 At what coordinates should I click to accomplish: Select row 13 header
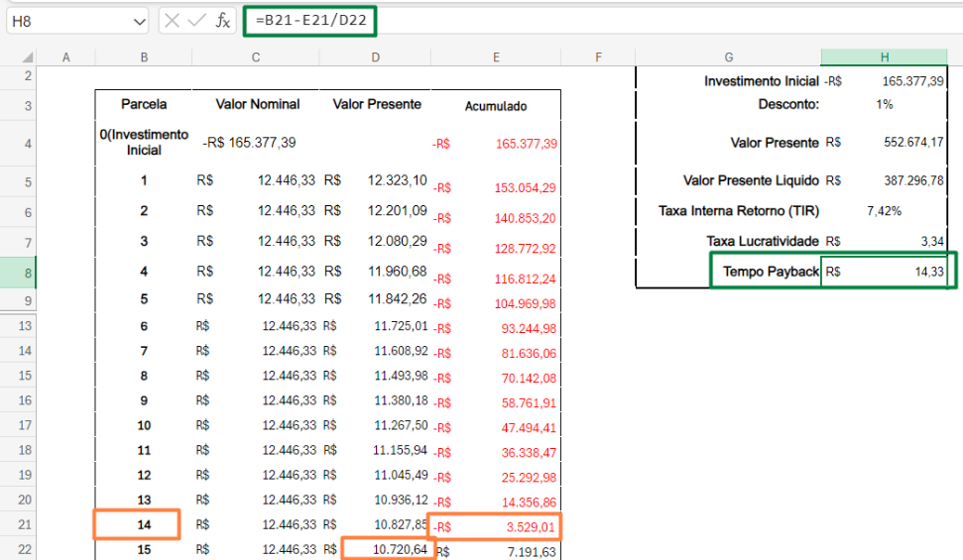point(19,325)
